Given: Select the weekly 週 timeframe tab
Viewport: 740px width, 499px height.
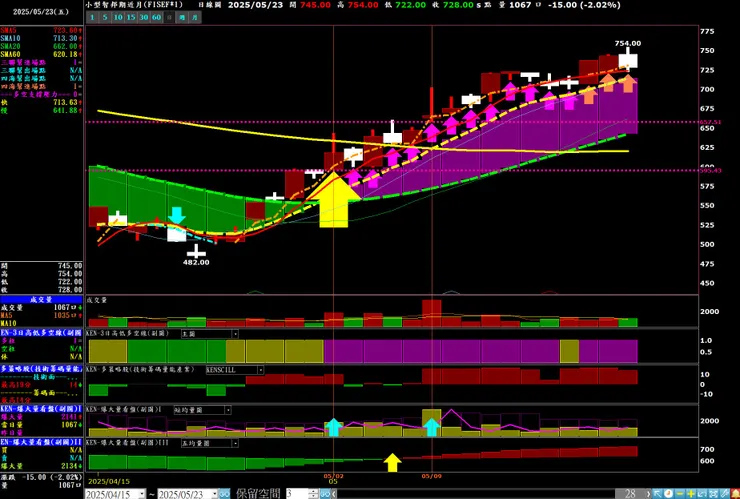Looking at the screenshot, I should pos(182,17).
